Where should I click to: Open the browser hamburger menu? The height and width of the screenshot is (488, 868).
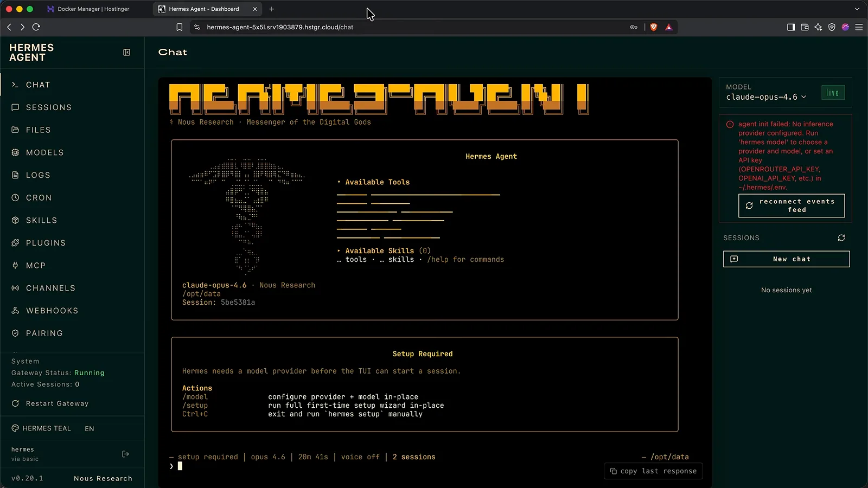pos(859,27)
